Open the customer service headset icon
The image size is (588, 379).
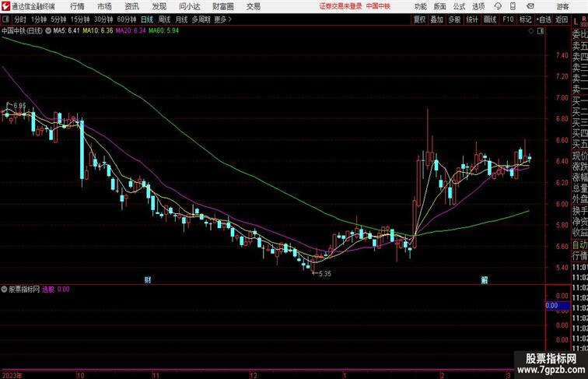point(498,6)
